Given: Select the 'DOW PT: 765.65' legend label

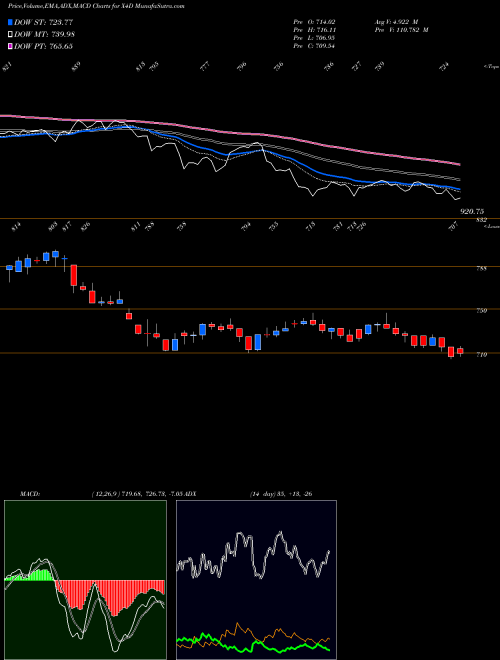Looking at the screenshot, I should [x=43, y=46].
